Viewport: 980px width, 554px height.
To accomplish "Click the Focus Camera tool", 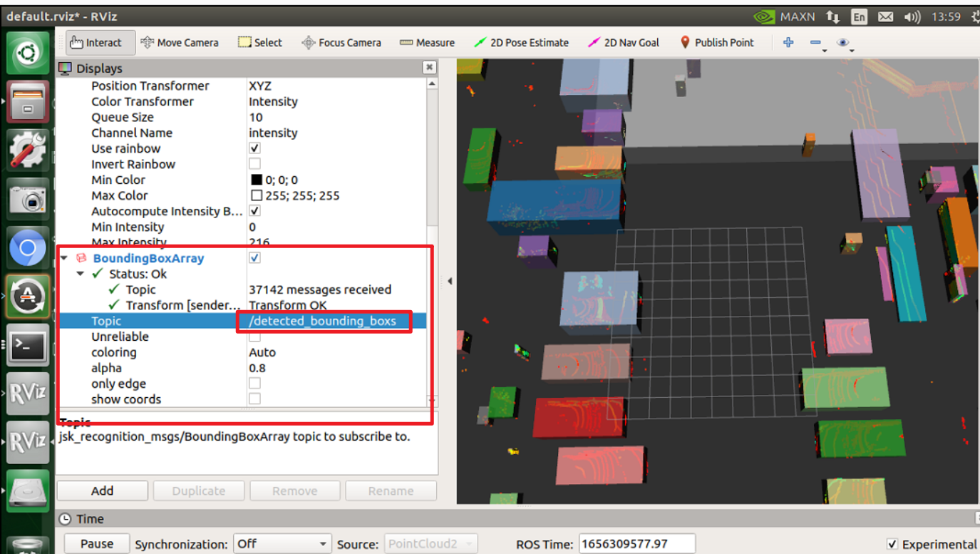I will [x=341, y=42].
